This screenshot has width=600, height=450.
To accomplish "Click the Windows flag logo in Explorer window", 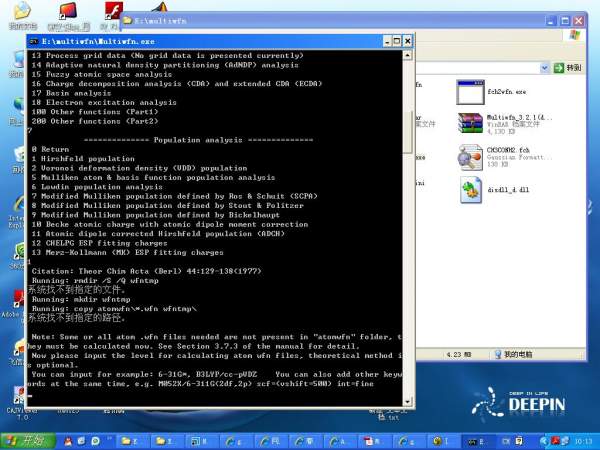I will (x=574, y=35).
